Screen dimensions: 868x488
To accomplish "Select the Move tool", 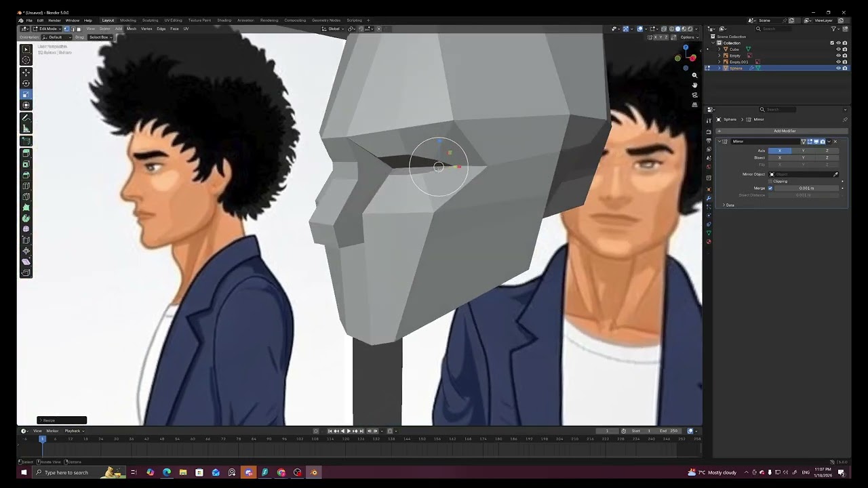I will pos(26,73).
